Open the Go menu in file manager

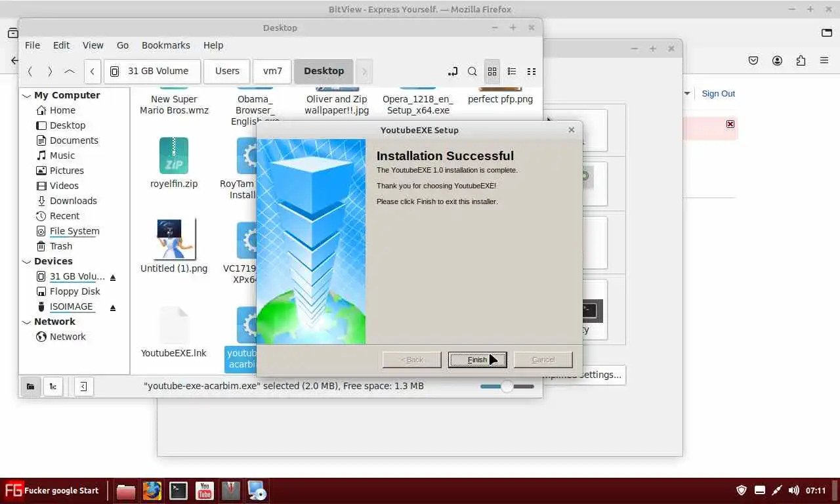click(x=123, y=45)
